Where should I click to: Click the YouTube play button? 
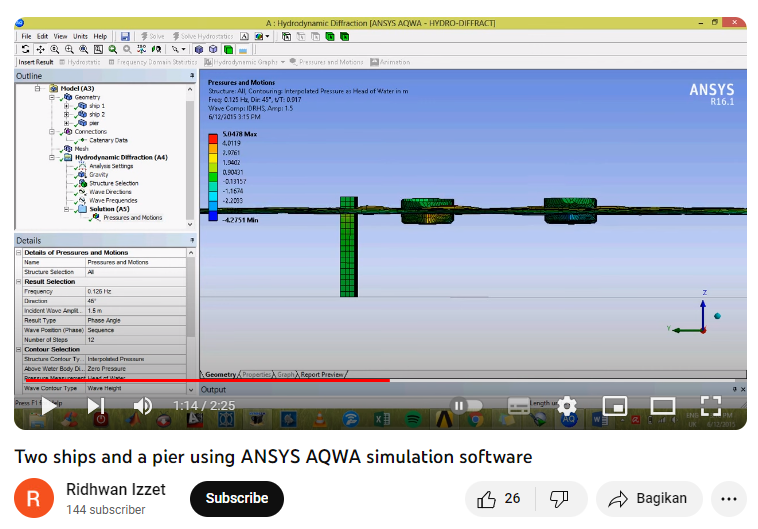tap(48, 406)
